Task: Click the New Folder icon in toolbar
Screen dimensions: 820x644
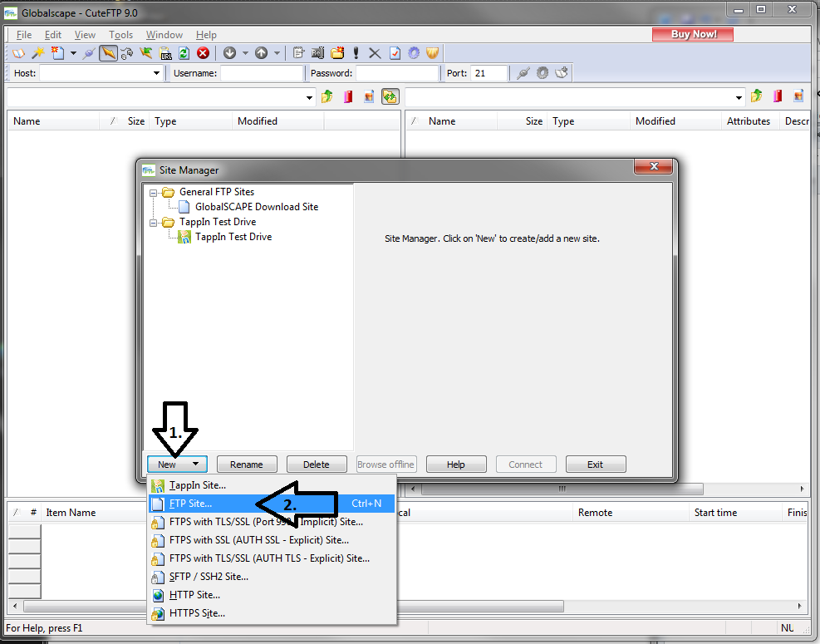Action: [337, 53]
